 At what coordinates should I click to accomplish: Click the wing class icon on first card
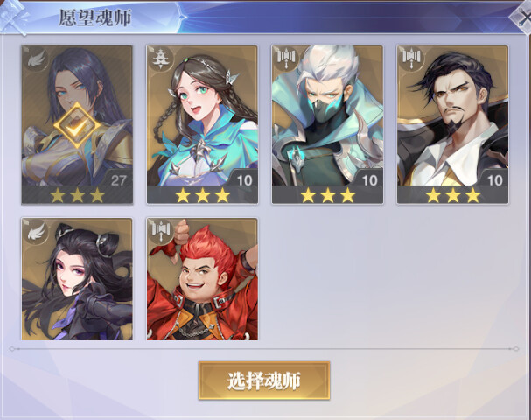click(x=36, y=59)
